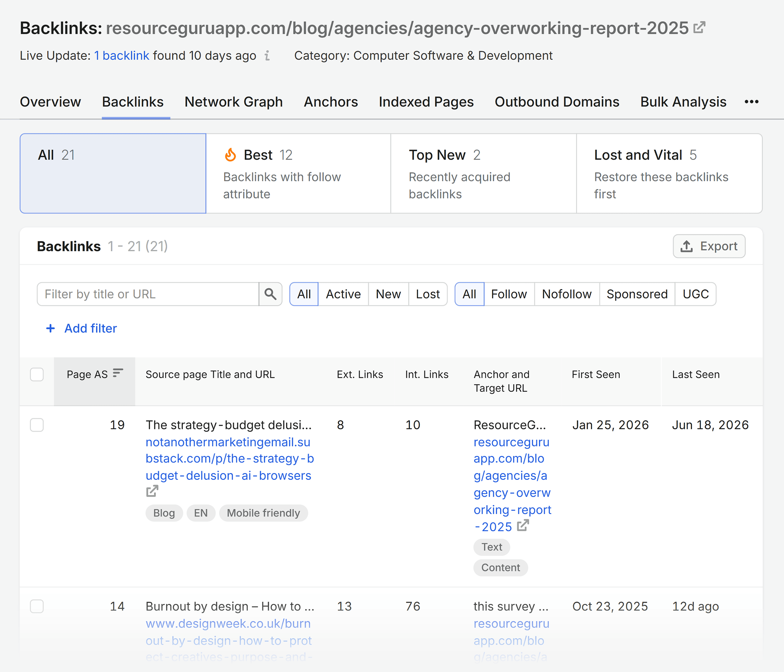784x672 pixels.
Task: Open the substack source page external link icon
Action: [152, 491]
